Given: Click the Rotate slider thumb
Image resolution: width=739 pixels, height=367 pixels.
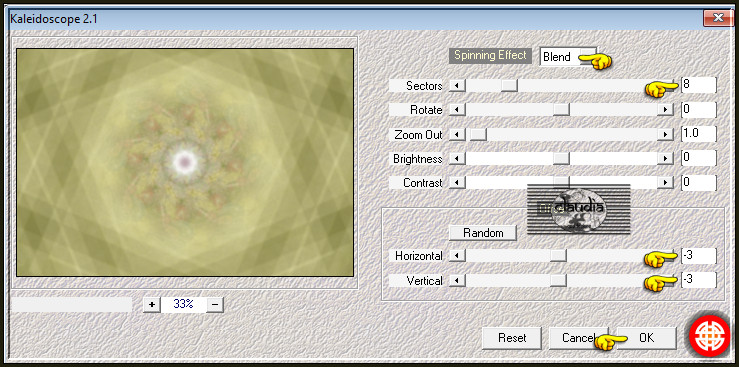Looking at the screenshot, I should tap(561, 110).
